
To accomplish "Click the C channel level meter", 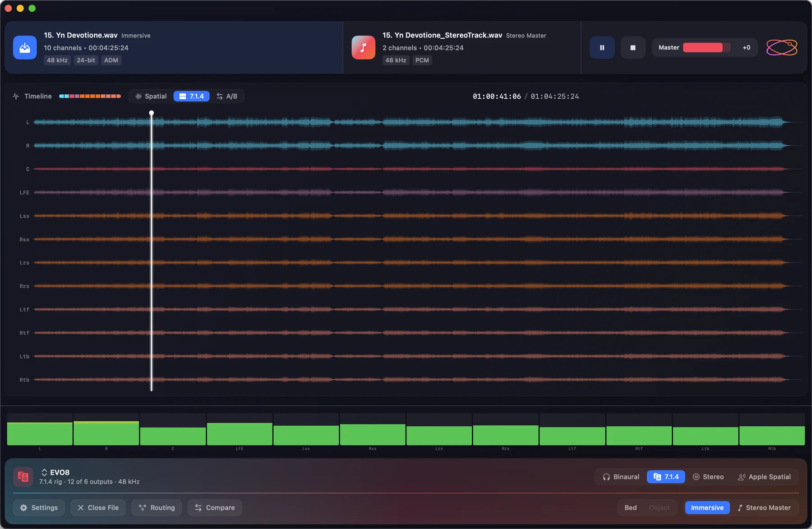I will pos(173,429).
